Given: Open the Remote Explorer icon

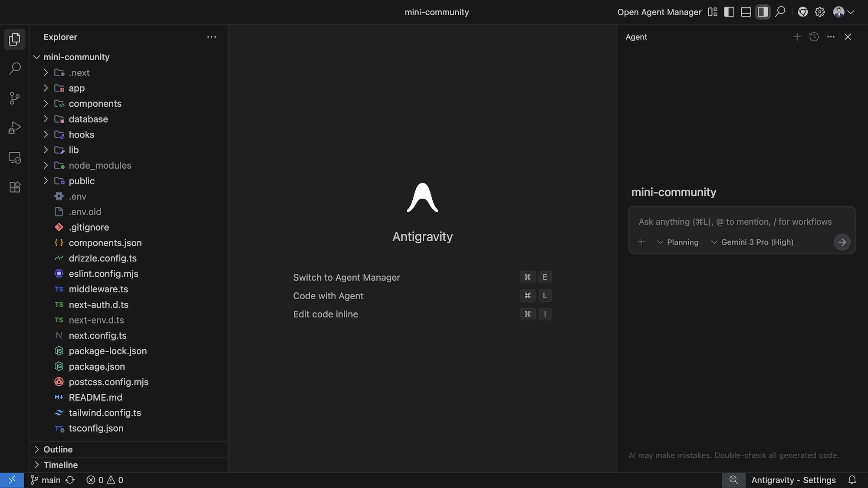Looking at the screenshot, I should 14,157.
